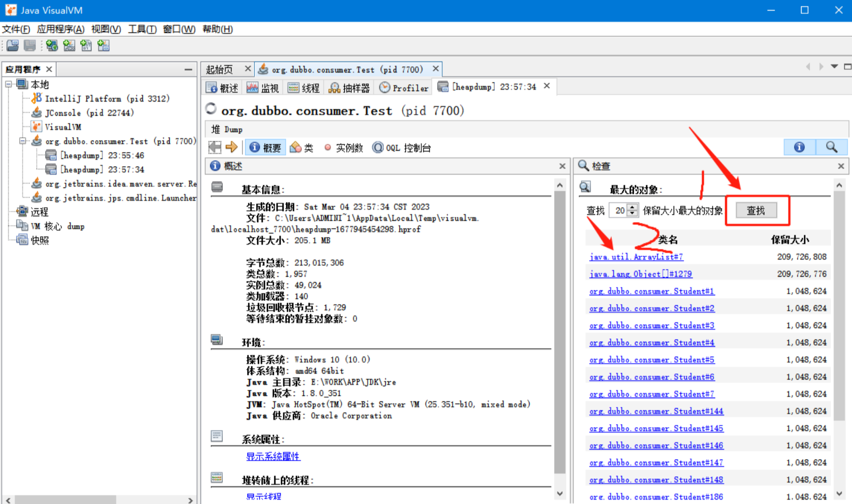Close the 概述 summary sub-panel
The height and width of the screenshot is (504, 852).
click(562, 166)
